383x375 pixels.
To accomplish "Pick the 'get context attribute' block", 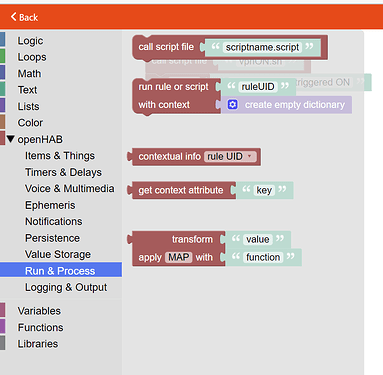I will point(181,190).
